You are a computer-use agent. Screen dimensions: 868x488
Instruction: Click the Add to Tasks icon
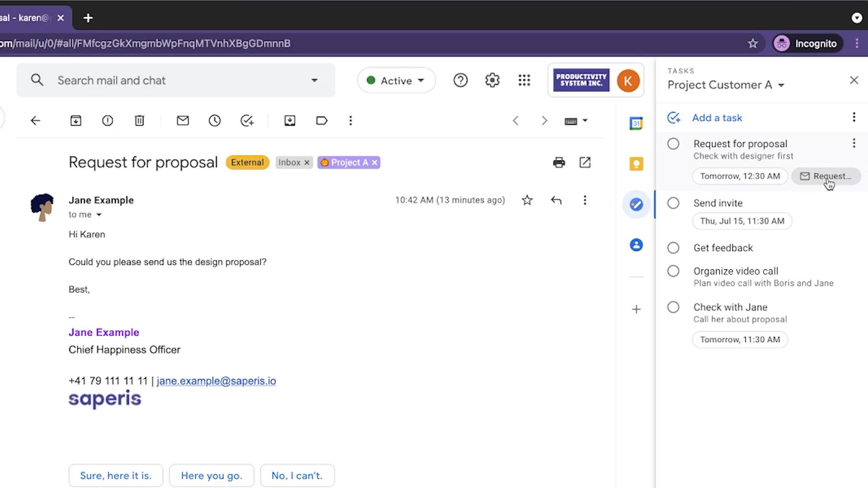(x=247, y=121)
